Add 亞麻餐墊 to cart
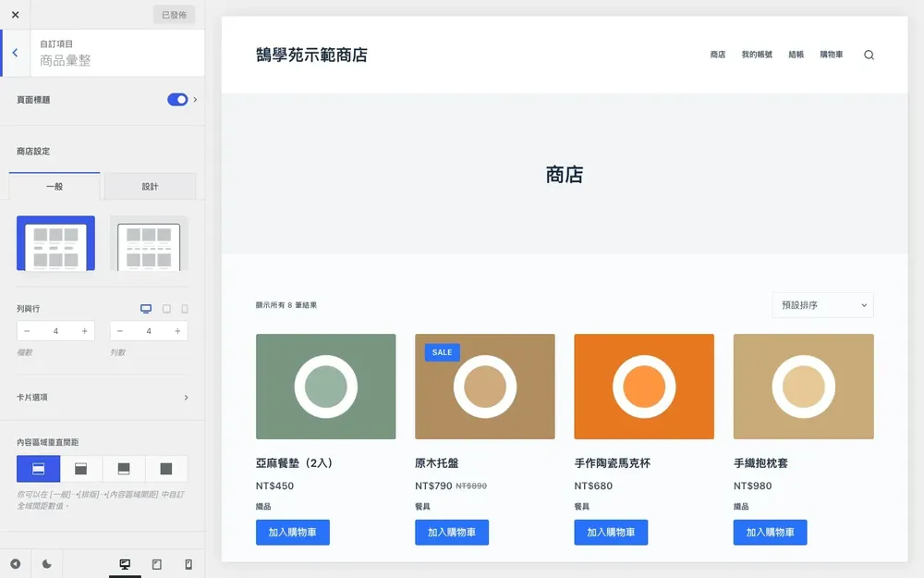Image resolution: width=924 pixels, height=578 pixels. coord(292,532)
